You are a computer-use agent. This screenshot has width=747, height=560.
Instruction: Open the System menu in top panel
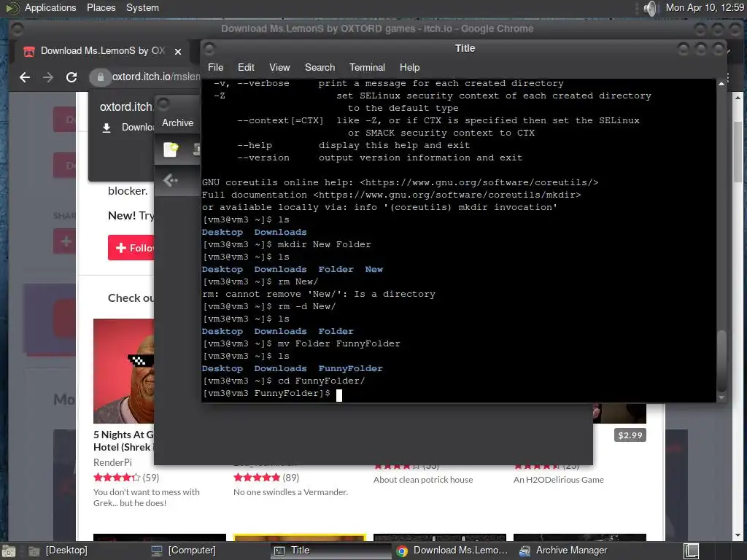click(142, 7)
